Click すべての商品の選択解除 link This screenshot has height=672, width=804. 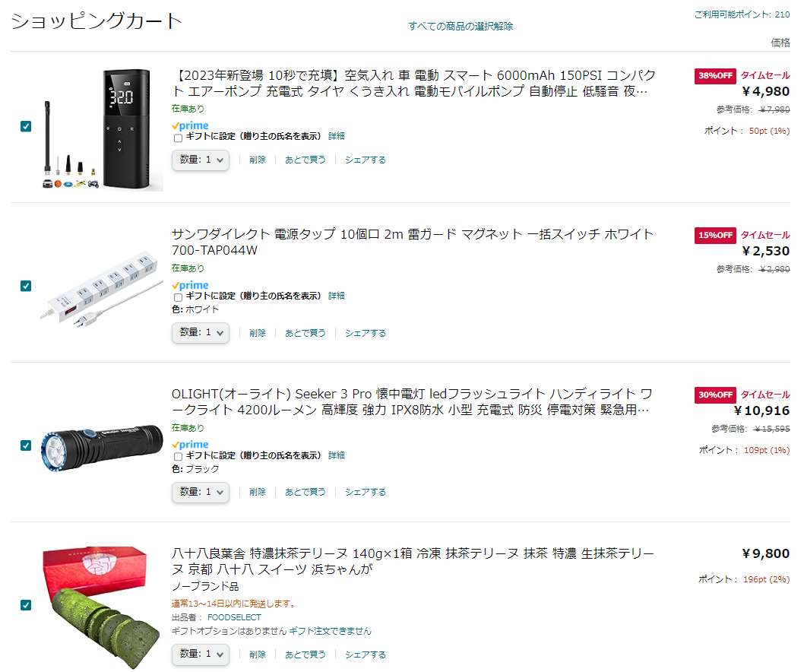coord(461,26)
